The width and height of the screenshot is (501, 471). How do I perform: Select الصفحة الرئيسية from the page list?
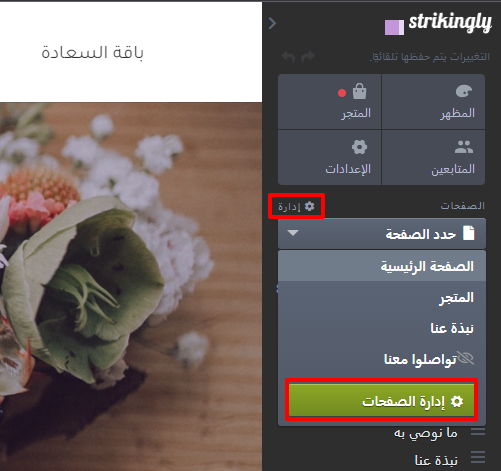click(x=382, y=266)
